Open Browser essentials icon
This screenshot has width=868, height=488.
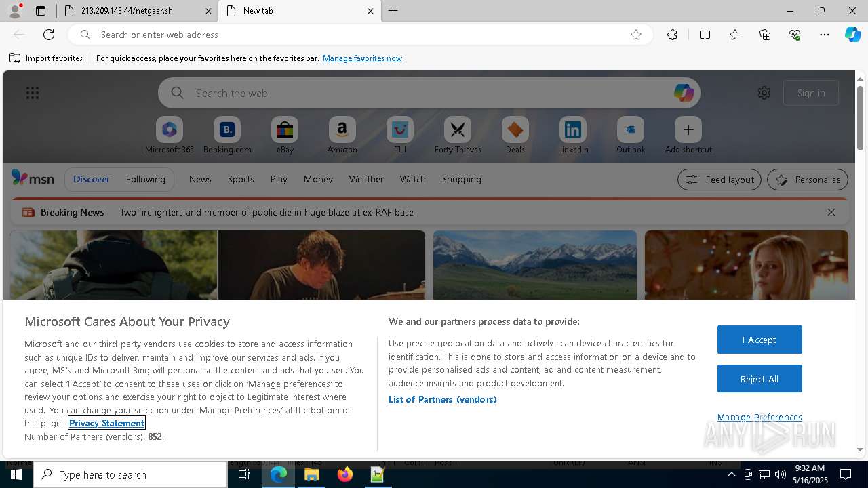coord(795,35)
